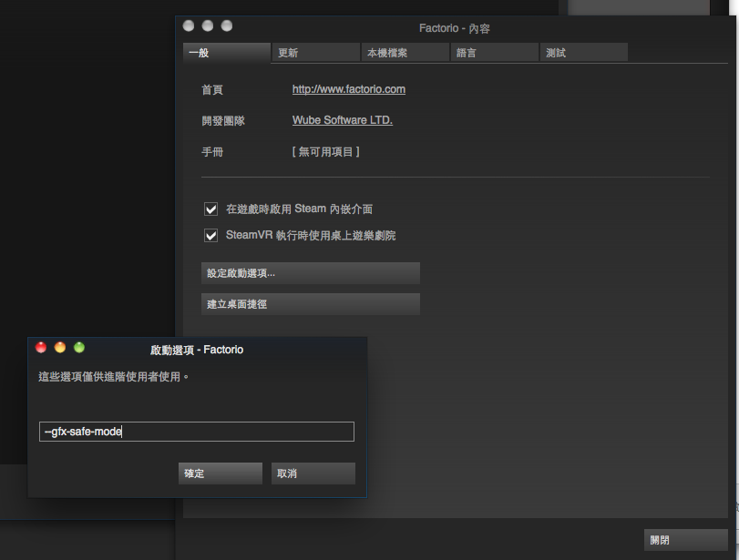Click into the launch options text field
Screen dimensions: 739x560
(197, 432)
